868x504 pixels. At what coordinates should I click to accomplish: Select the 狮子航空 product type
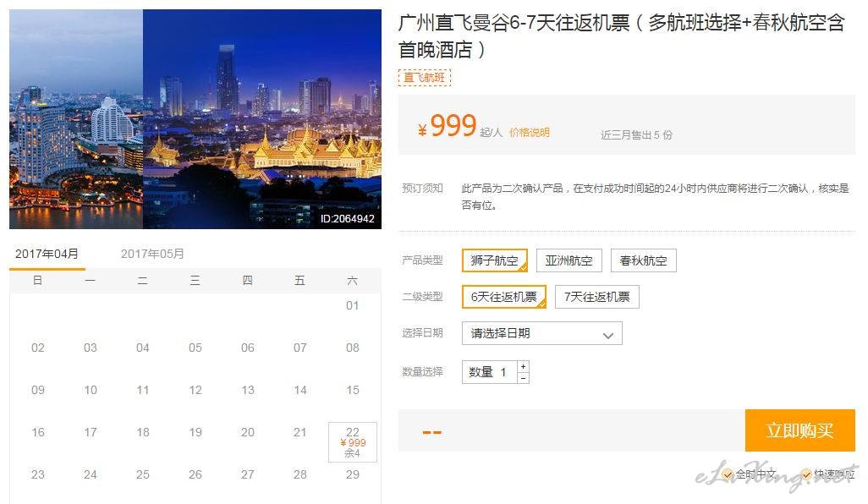point(495,260)
